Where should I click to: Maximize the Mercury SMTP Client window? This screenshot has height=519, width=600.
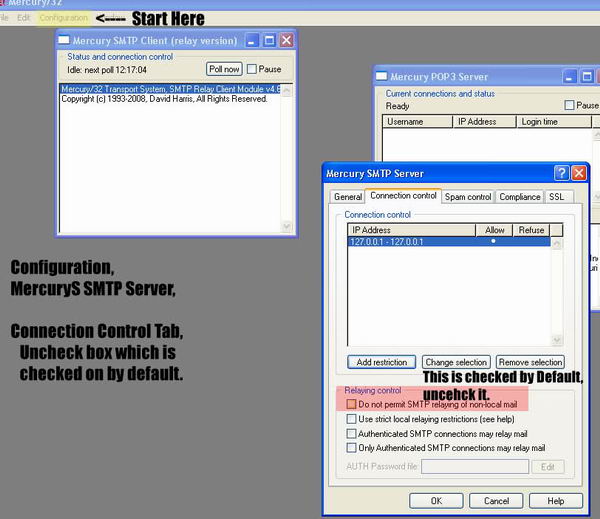269,40
